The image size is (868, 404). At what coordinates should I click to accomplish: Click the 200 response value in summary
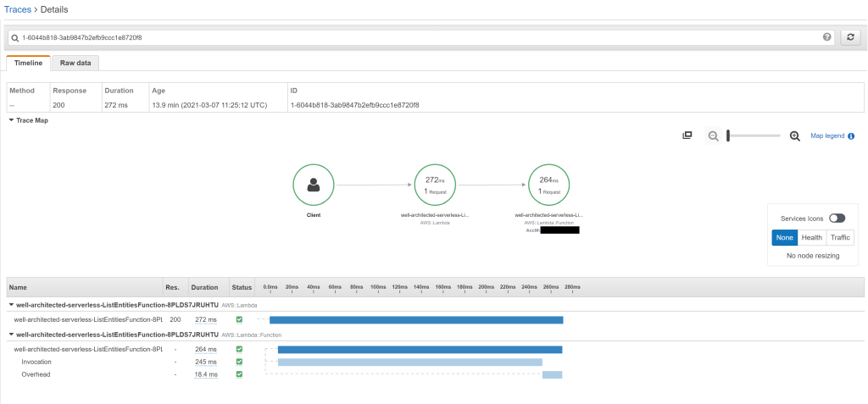click(x=58, y=105)
